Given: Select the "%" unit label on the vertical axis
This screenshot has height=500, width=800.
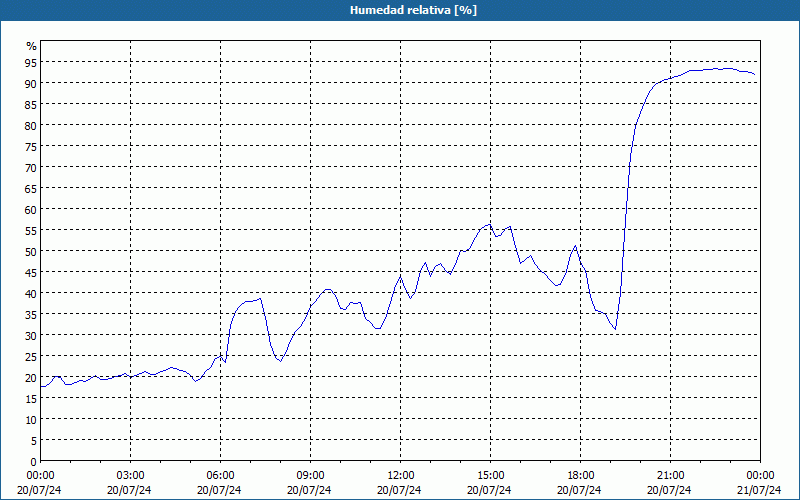Looking at the screenshot, I should [32, 46].
